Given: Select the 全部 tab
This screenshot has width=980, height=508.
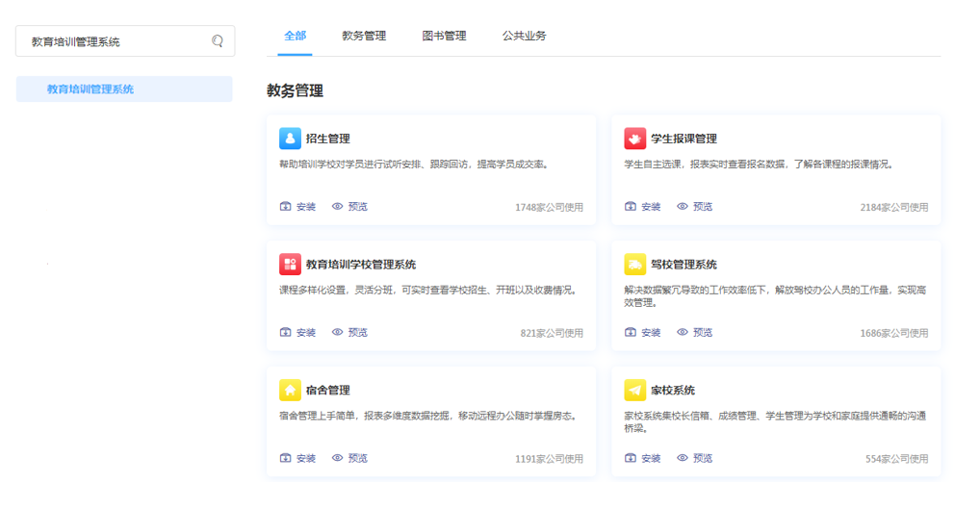Looking at the screenshot, I should tap(295, 36).
